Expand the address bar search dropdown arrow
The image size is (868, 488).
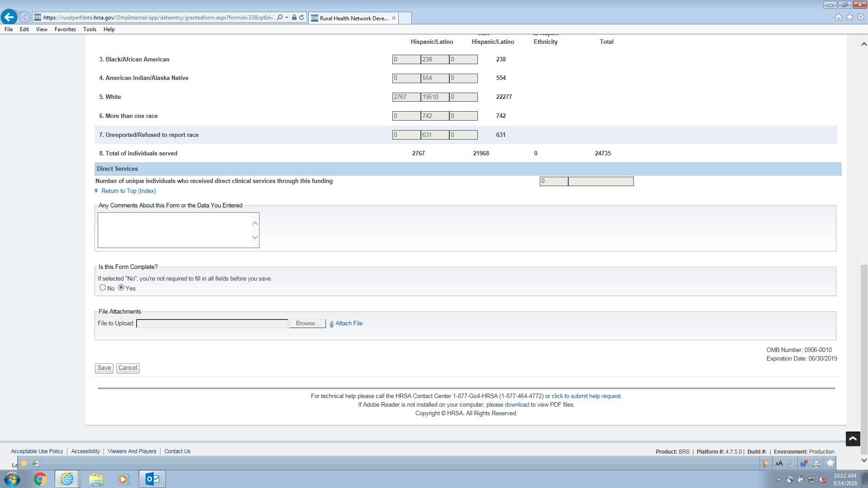(287, 18)
